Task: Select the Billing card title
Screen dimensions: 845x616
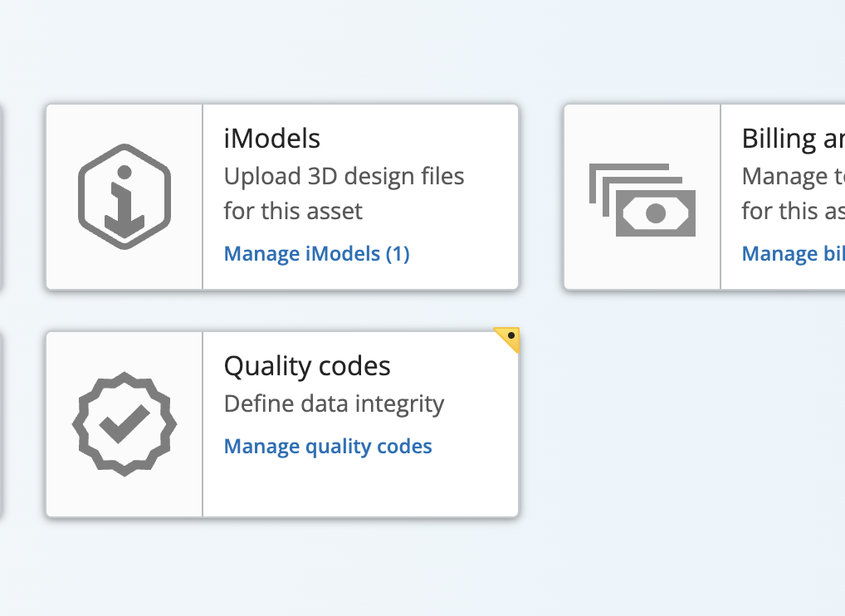Action: (x=794, y=139)
